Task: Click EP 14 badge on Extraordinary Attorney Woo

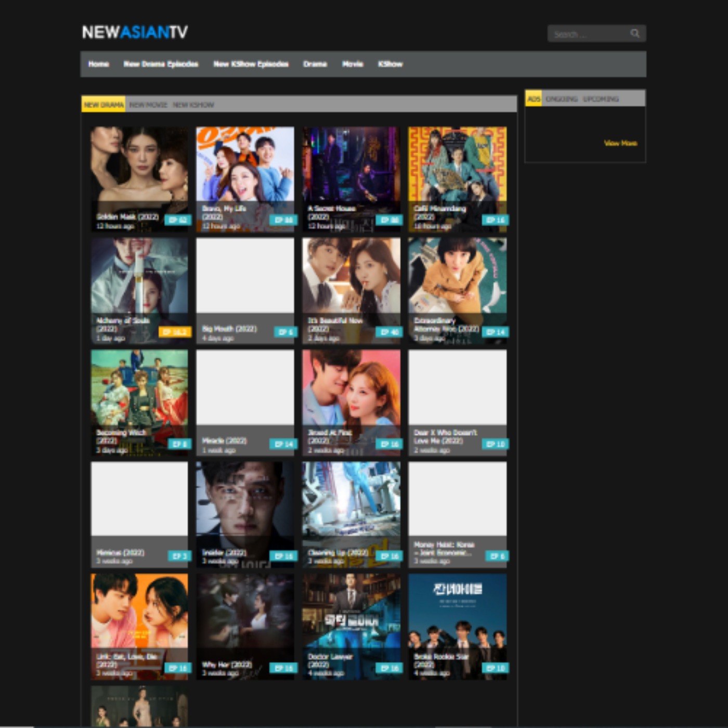Action: pos(496,332)
